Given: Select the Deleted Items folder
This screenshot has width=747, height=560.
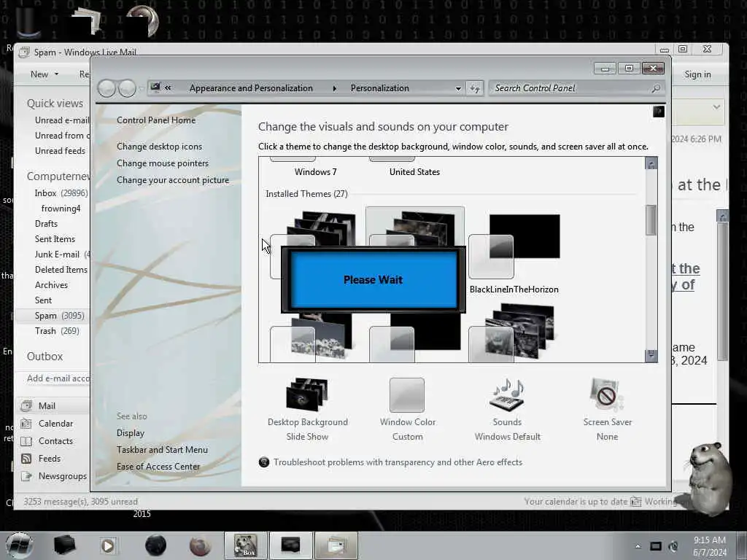Looking at the screenshot, I should tap(61, 270).
